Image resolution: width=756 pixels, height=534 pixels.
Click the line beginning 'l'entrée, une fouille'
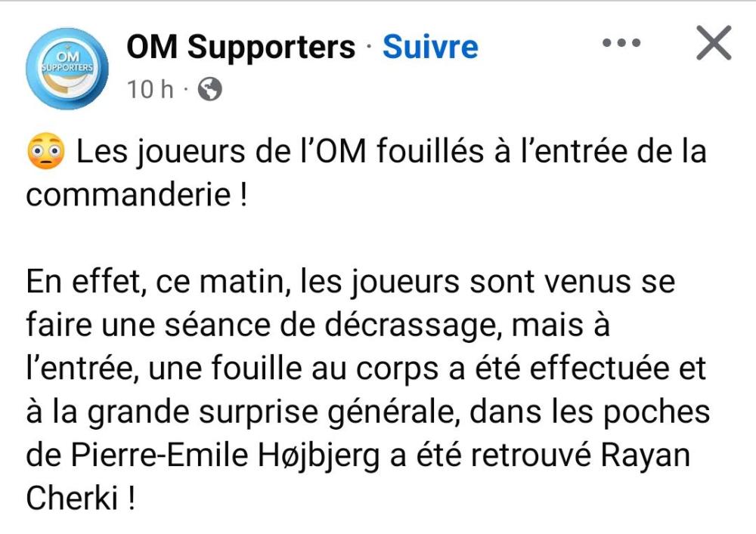click(x=366, y=369)
